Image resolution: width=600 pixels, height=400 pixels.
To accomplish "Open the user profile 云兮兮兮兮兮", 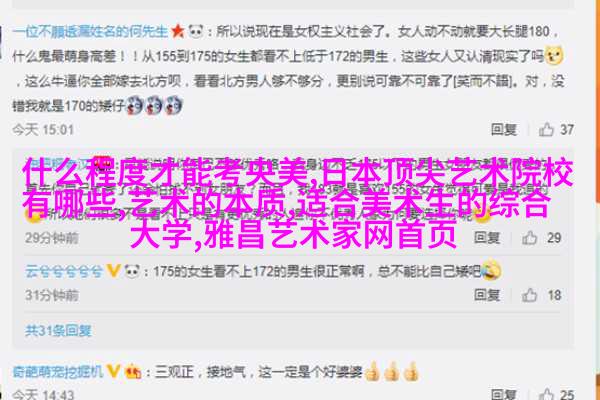I will coord(64,271).
